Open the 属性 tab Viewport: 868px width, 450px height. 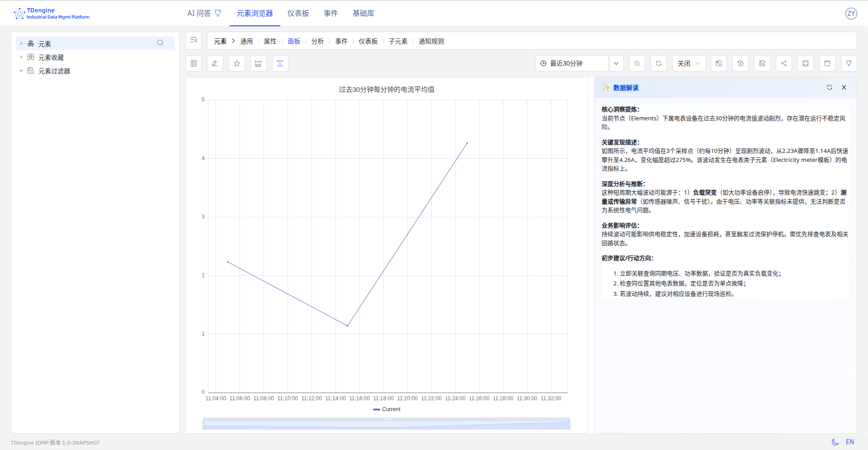(270, 41)
